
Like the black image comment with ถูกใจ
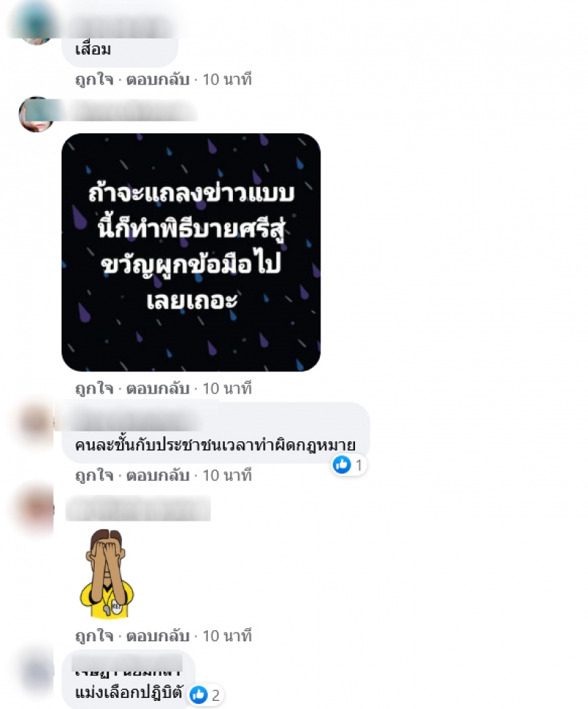94,388
